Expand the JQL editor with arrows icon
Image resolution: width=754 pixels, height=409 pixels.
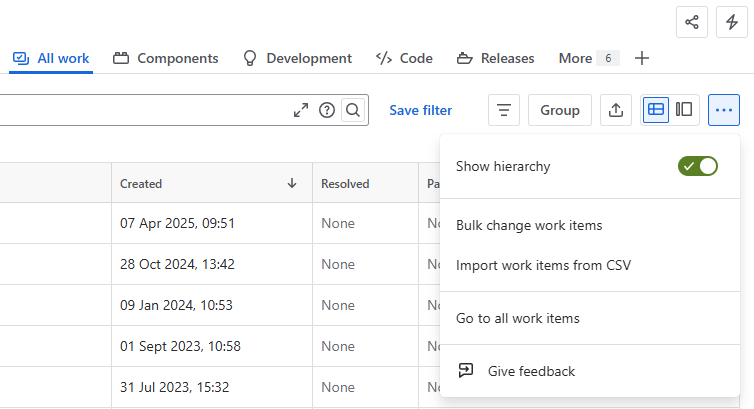tap(301, 110)
